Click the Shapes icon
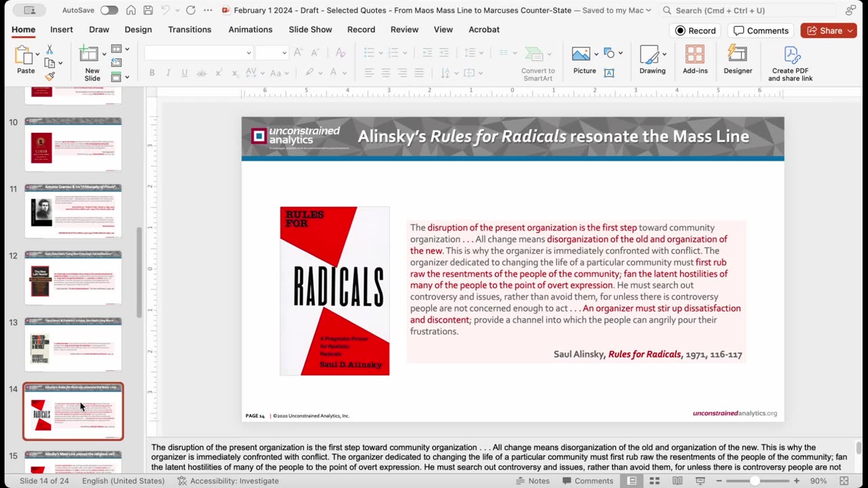Image resolution: width=868 pixels, height=488 pixels. (x=609, y=54)
